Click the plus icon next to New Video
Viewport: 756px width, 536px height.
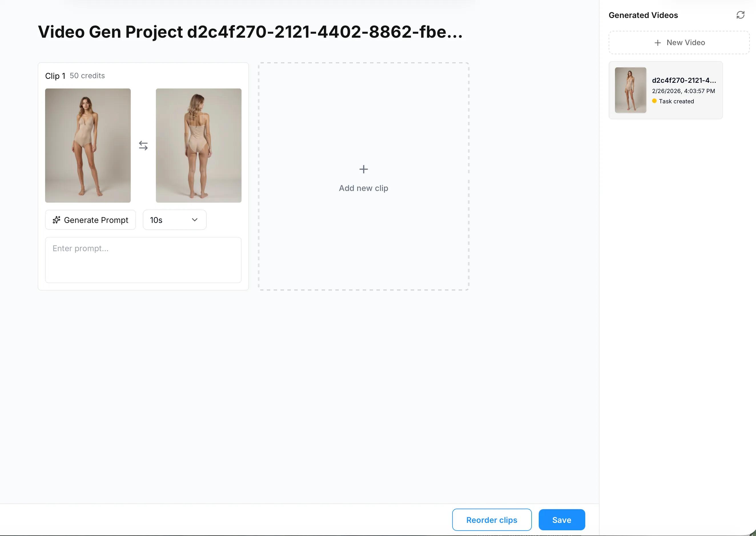click(x=657, y=43)
